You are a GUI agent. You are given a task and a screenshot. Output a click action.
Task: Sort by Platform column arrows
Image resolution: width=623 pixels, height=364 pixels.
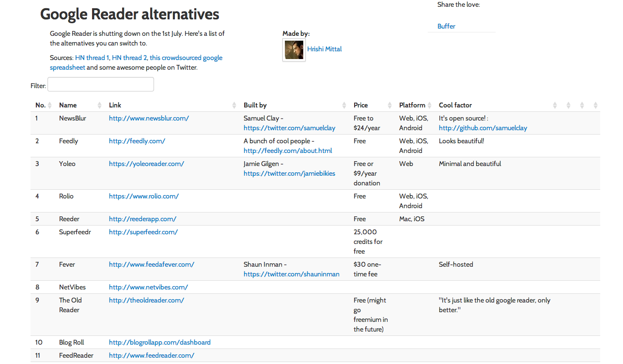click(x=429, y=106)
